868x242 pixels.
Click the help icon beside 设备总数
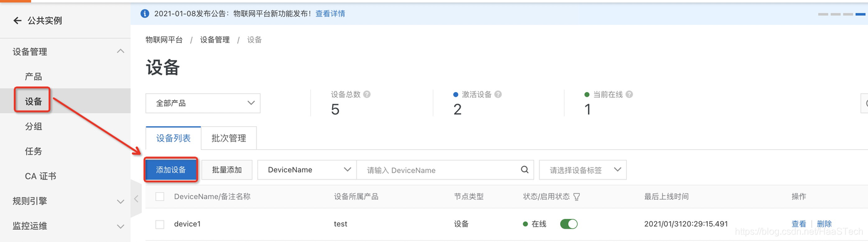(367, 94)
